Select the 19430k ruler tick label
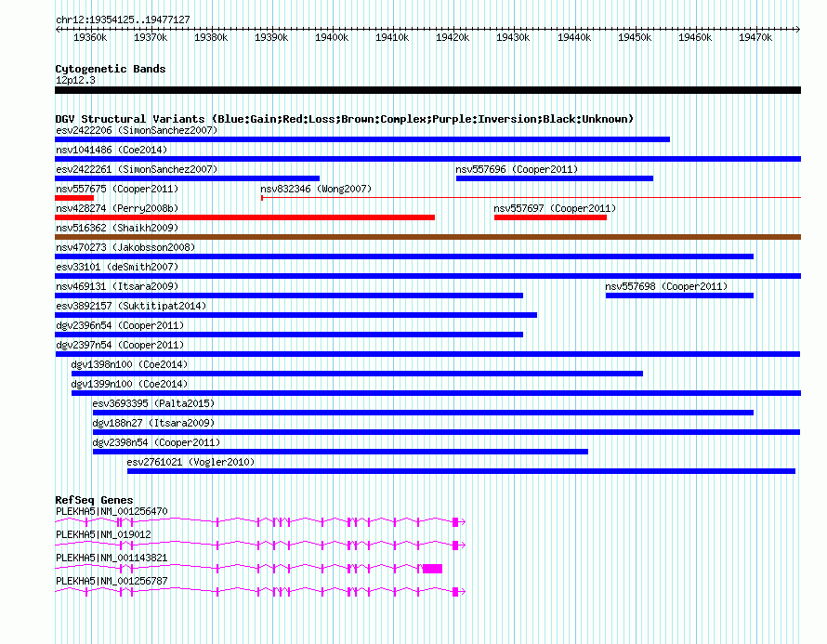 513,37
